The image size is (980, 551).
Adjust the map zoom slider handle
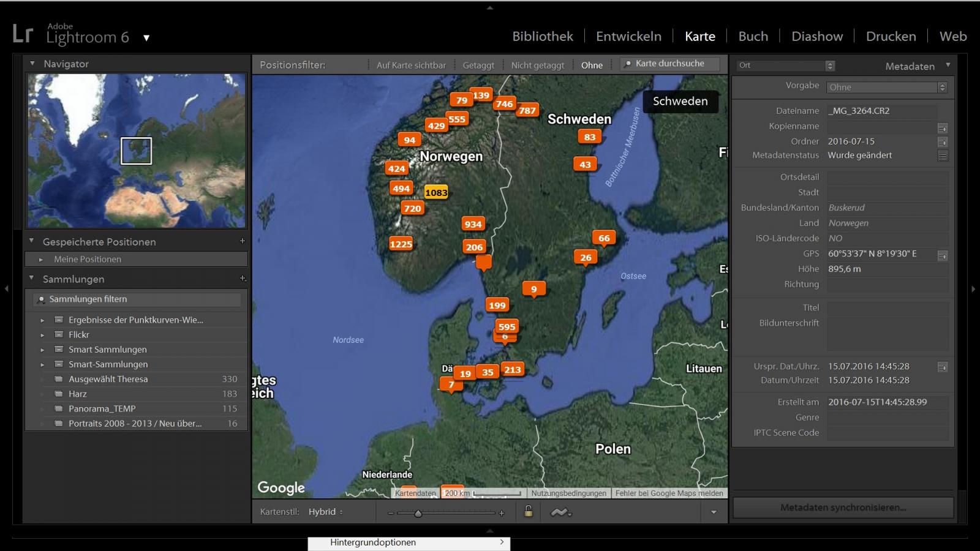click(418, 513)
